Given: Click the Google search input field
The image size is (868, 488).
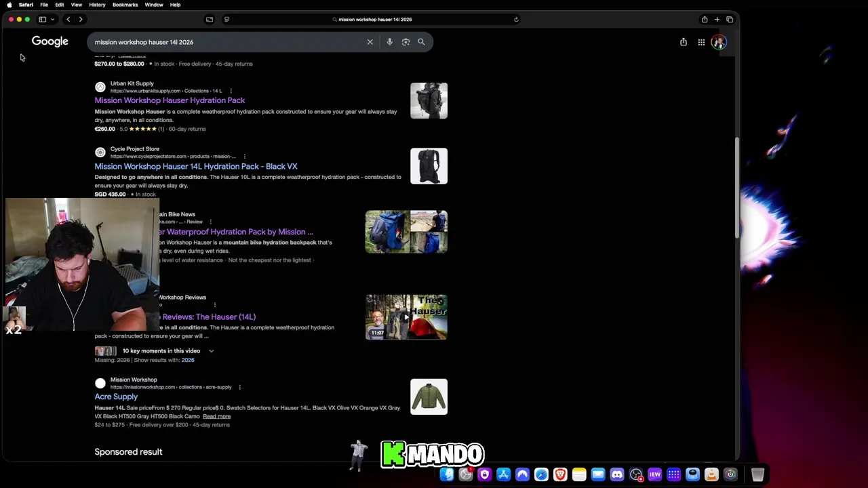Looking at the screenshot, I should click(227, 42).
